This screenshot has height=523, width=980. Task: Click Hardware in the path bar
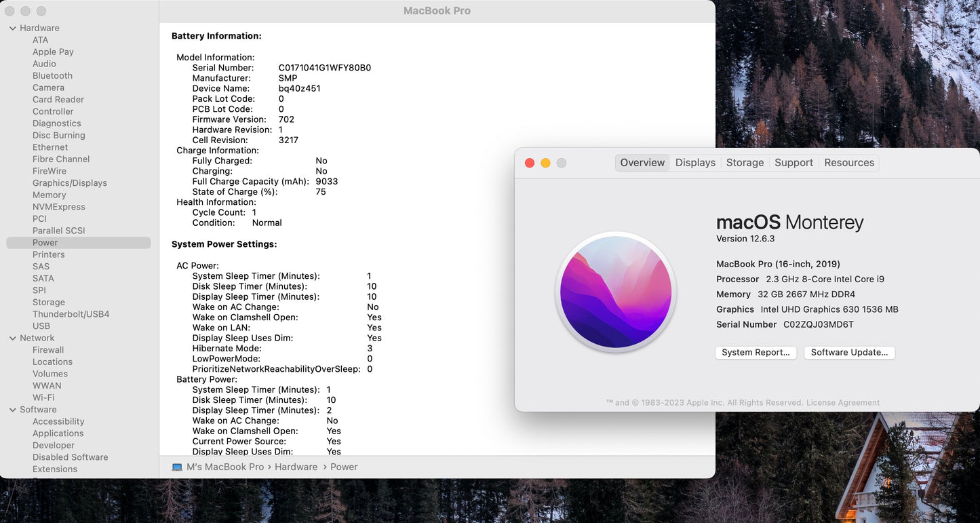pyautogui.click(x=296, y=467)
